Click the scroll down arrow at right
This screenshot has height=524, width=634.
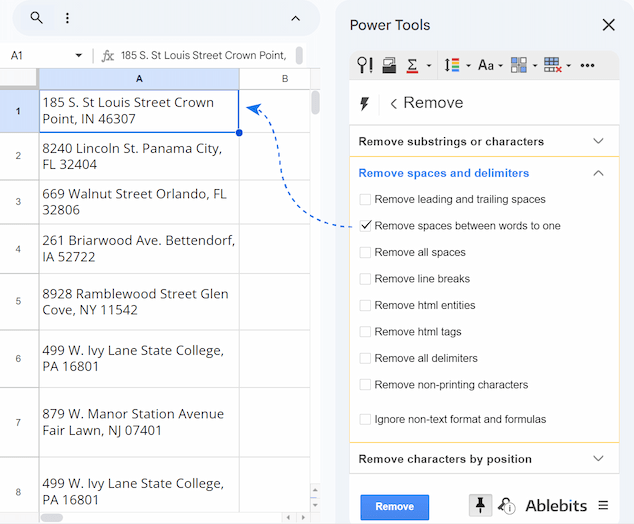click(315, 505)
